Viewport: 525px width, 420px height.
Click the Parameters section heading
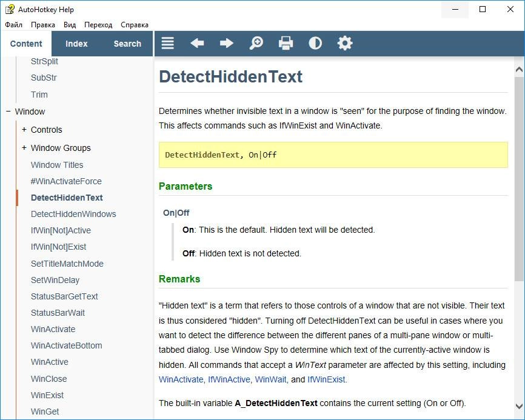186,187
